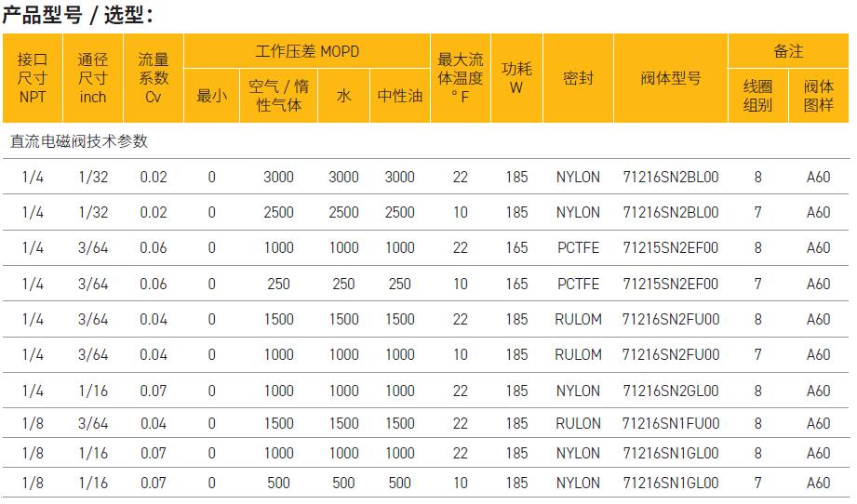This screenshot has width=857, height=504.
Task: Click 3000 in the 空气 column
Action: (279, 178)
